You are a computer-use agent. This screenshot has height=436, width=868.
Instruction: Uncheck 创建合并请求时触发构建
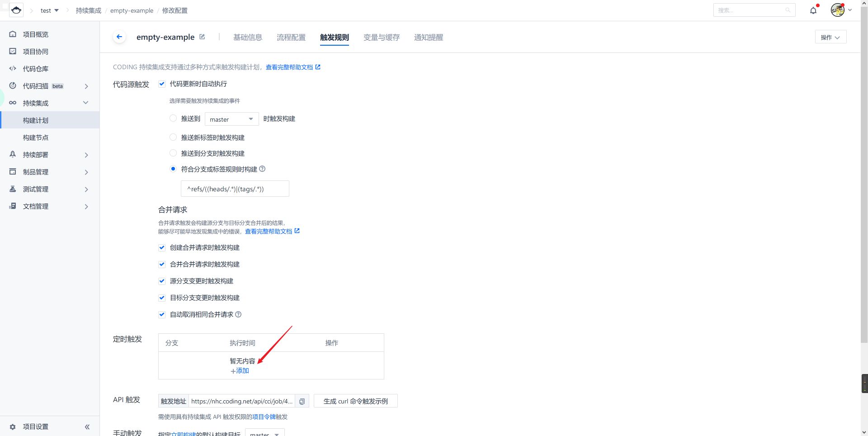pos(162,247)
